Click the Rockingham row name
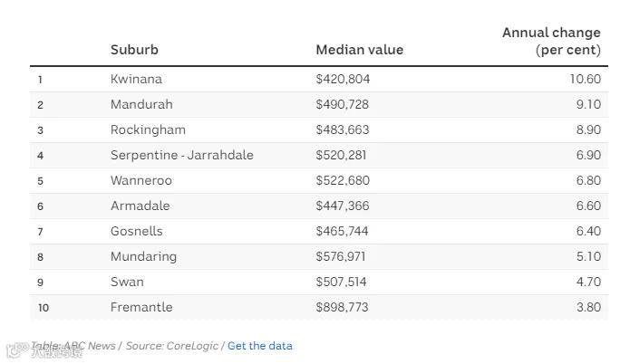Viewport: 620px width, 364px height. point(148,129)
